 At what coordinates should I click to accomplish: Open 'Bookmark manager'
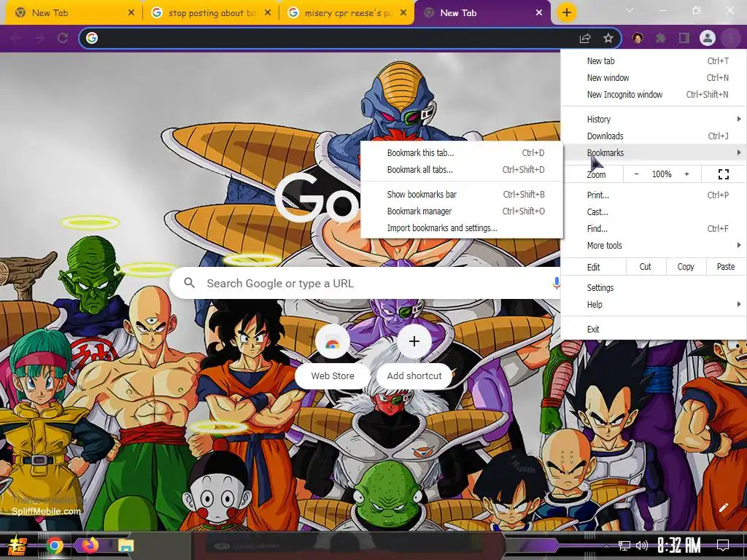pyautogui.click(x=462, y=211)
